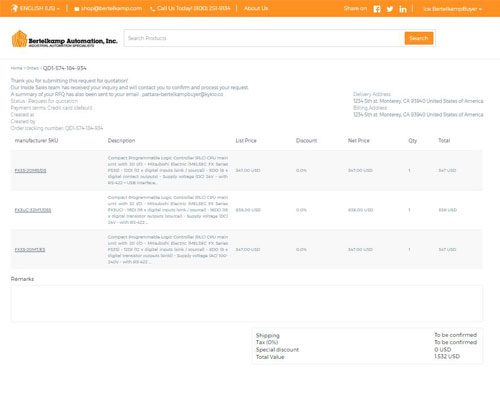The width and height of the screenshot is (500, 400).
Task: Click the Total column header
Action: pyautogui.click(x=444, y=140)
